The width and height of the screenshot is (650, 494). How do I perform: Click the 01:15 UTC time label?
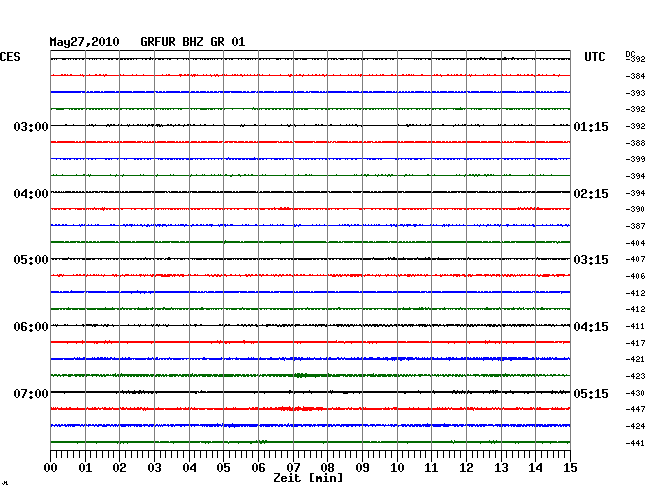pyautogui.click(x=591, y=127)
